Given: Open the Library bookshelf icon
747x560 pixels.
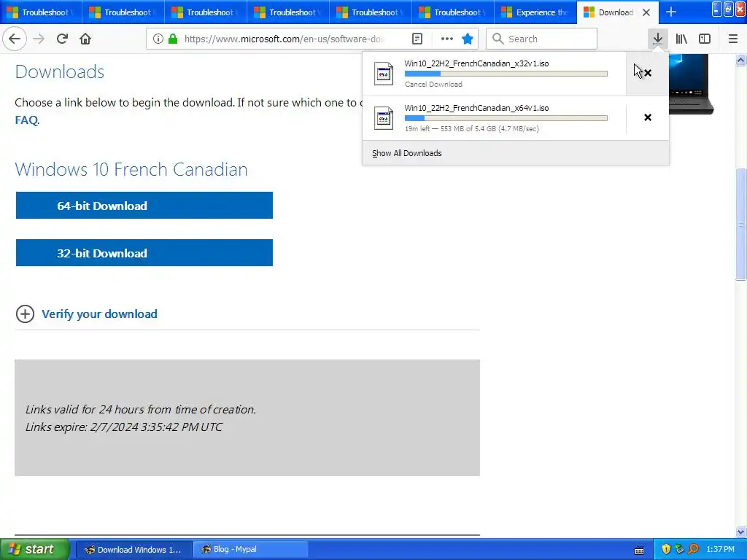Looking at the screenshot, I should click(681, 39).
